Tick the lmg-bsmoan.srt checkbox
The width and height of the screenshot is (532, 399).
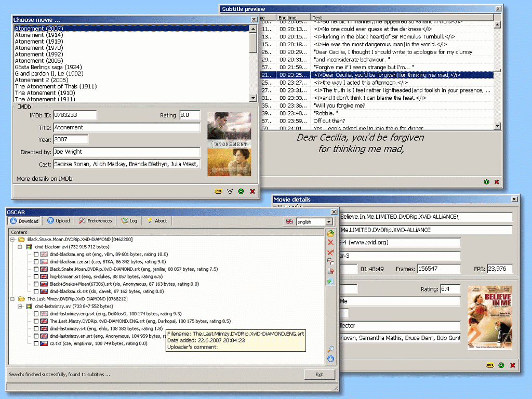tap(36, 276)
